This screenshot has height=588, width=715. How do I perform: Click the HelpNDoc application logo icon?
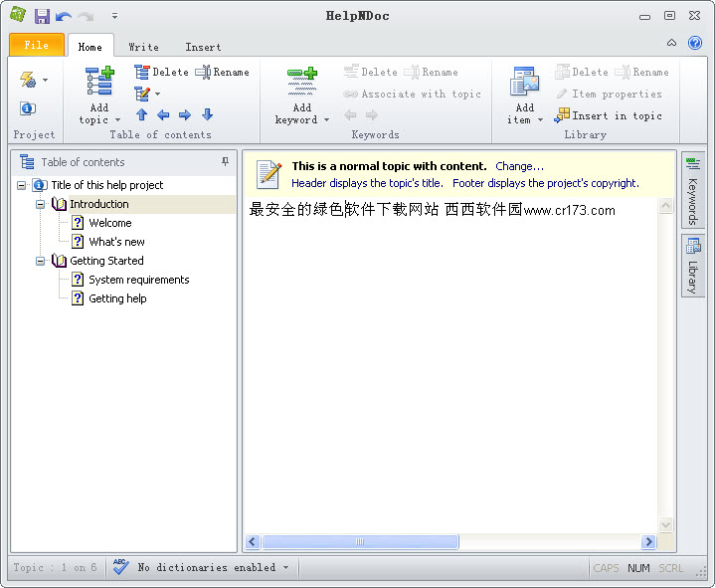pyautogui.click(x=17, y=16)
